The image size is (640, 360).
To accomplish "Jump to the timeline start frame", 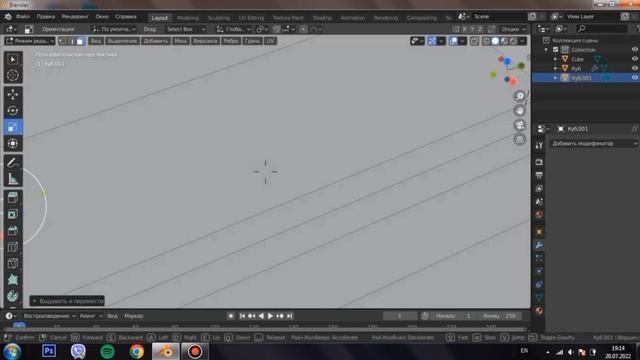I will click(242, 316).
